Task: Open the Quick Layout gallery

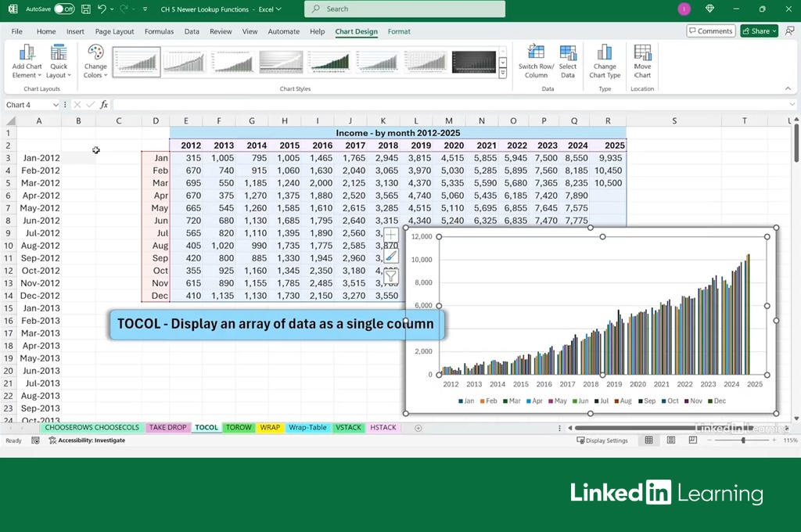Action: tap(59, 61)
